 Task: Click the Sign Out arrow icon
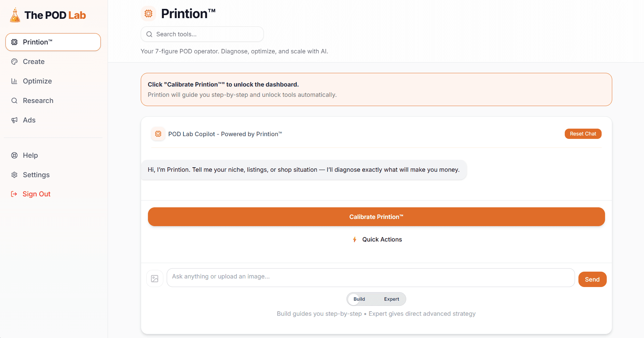pos(14,194)
